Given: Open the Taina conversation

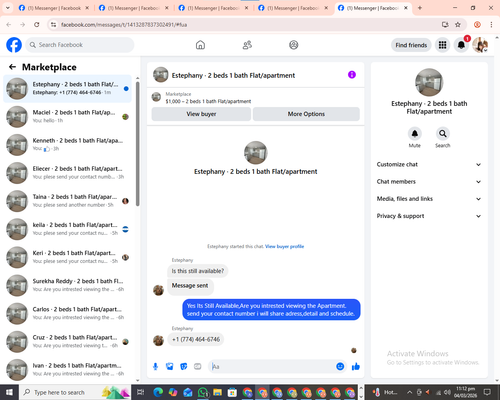Looking at the screenshot, I should pos(67,201).
